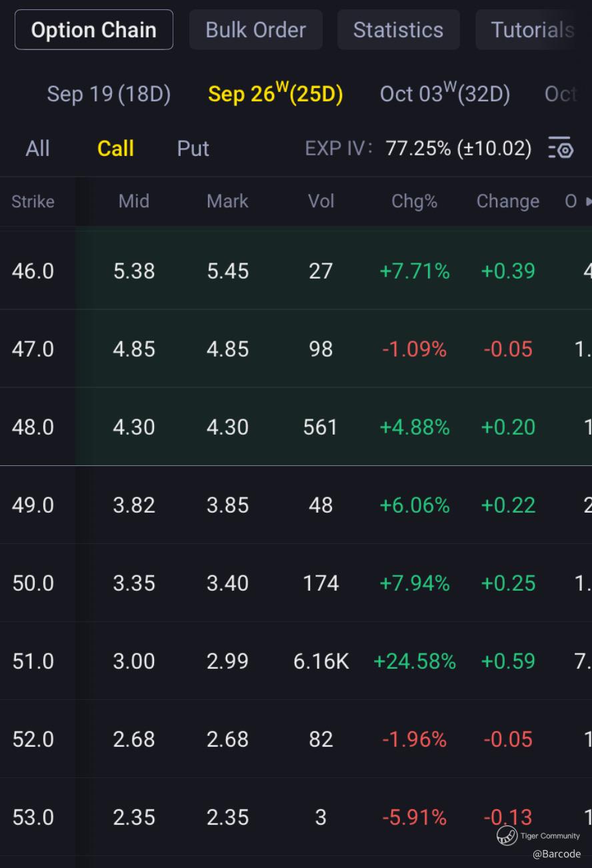
Task: Click the Tiger Community logo
Action: point(507,835)
